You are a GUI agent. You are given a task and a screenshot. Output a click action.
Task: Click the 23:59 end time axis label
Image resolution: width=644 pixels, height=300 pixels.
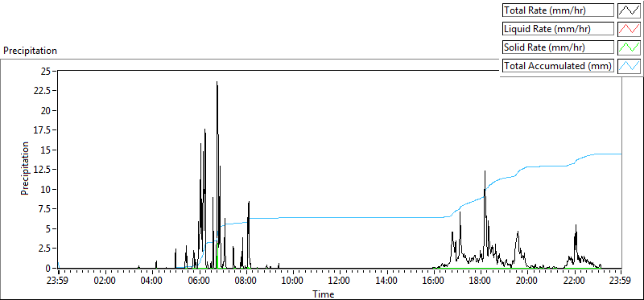pos(621,282)
